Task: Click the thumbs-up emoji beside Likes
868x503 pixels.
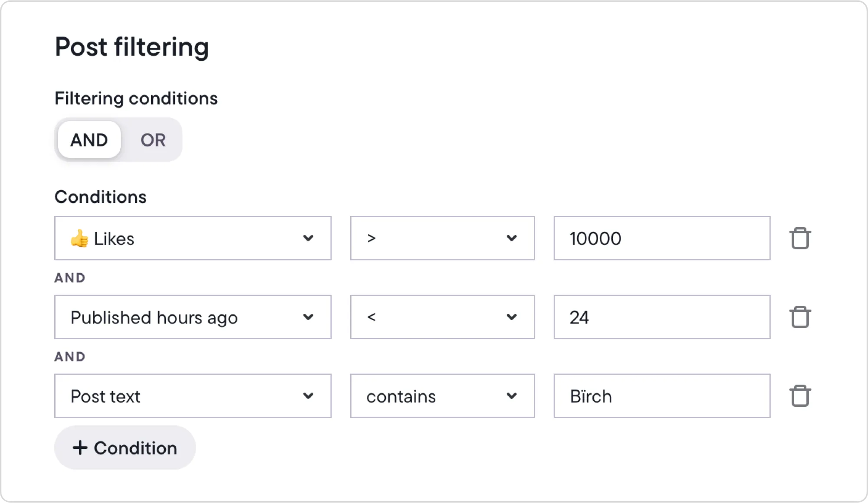Action: pyautogui.click(x=79, y=238)
